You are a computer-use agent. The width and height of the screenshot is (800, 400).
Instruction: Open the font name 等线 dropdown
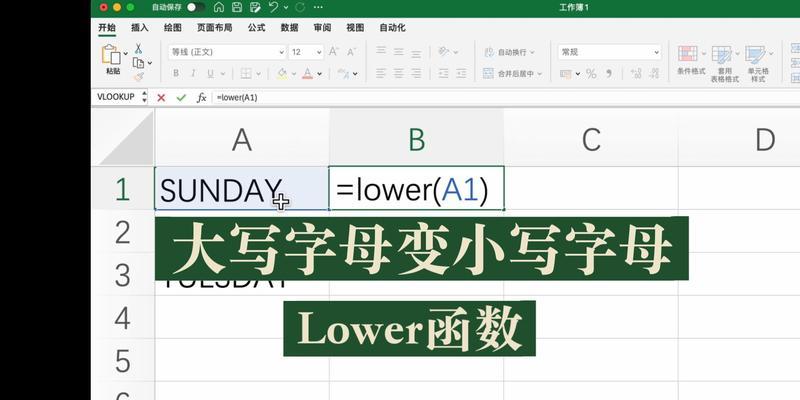point(282,52)
